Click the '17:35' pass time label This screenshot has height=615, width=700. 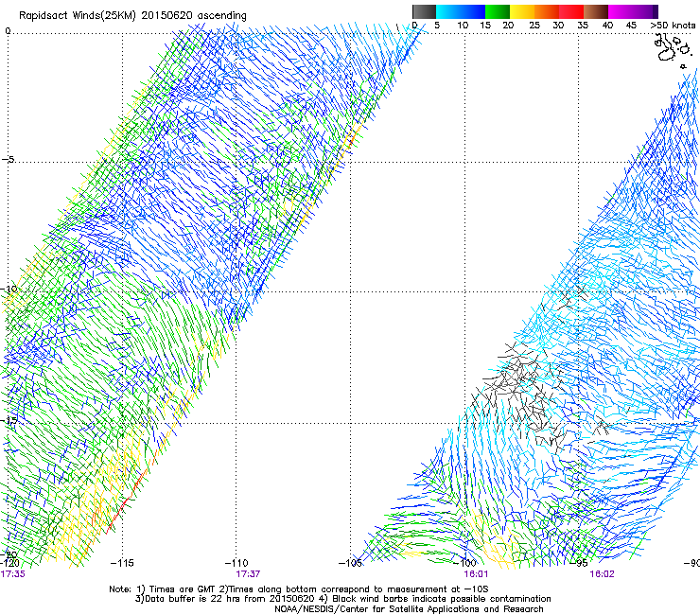[13, 574]
